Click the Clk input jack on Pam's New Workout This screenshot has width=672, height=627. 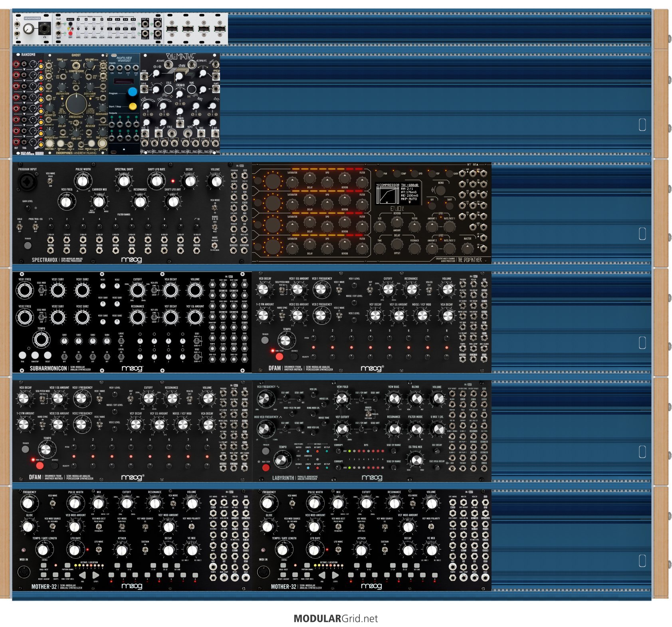[x=112, y=68]
